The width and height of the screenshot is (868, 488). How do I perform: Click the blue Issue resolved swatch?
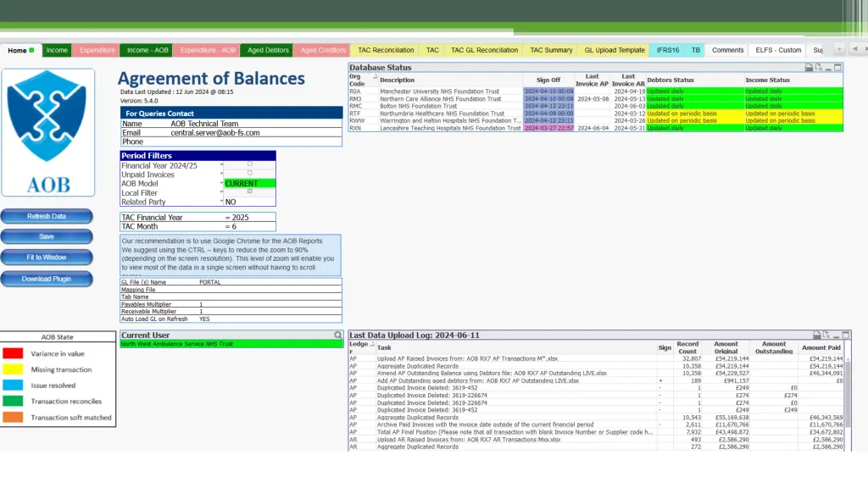[13, 385]
